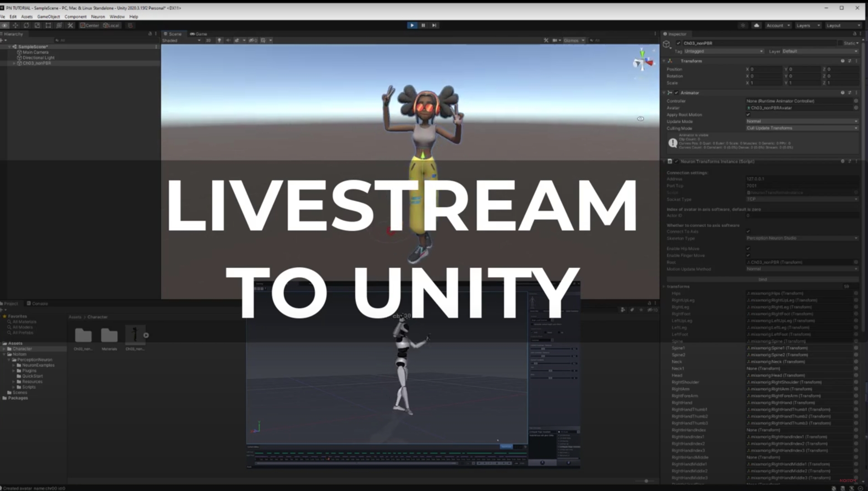This screenshot has height=491, width=868.
Task: Click the cloud services icon
Action: (756, 26)
